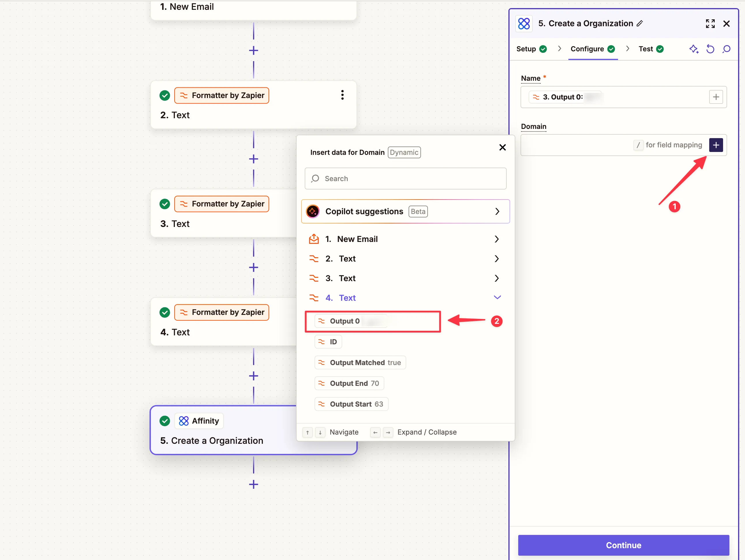Click the left arrow collapse key icon
This screenshot has height=560, width=745.
click(375, 432)
